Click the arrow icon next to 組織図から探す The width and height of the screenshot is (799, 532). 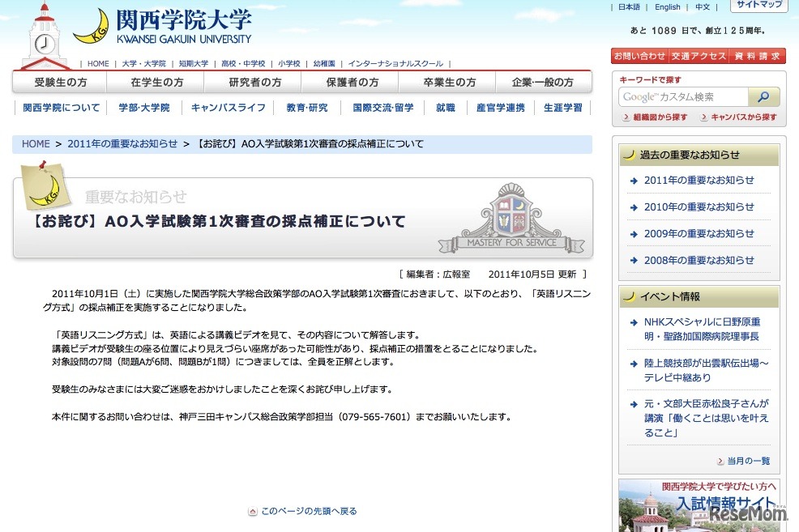(x=626, y=117)
